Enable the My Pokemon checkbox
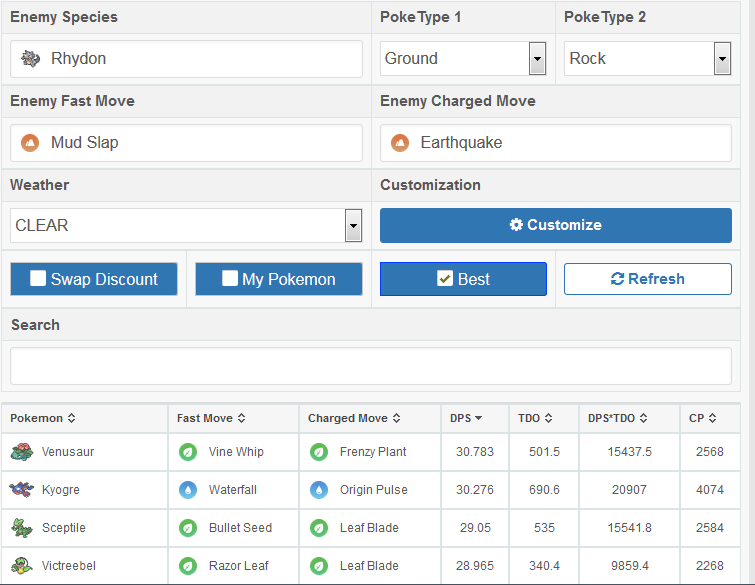The width and height of the screenshot is (755, 585). tap(230, 279)
